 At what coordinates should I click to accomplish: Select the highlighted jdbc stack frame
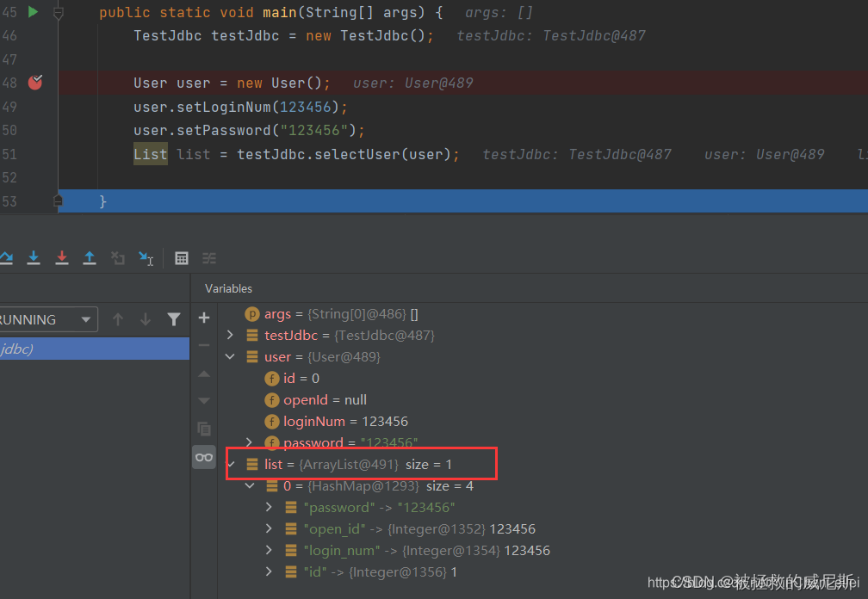(95, 349)
